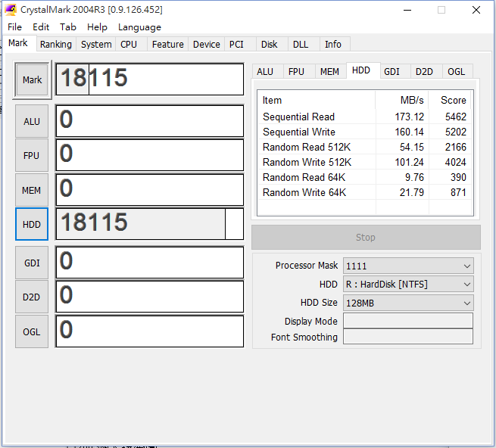
Task: Run the ALU benchmark button
Action: [x=32, y=121]
